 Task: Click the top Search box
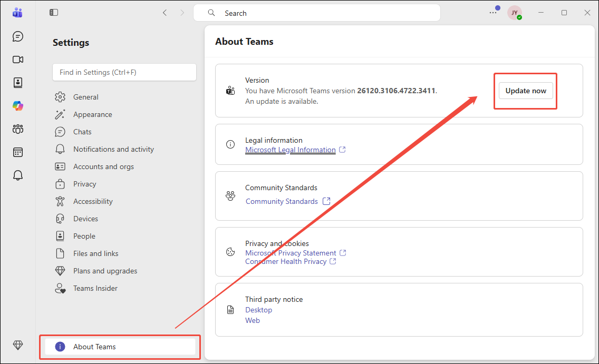point(317,13)
